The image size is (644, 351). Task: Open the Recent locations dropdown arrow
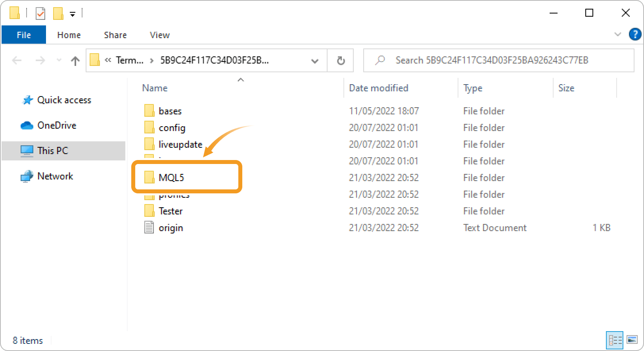(x=59, y=60)
